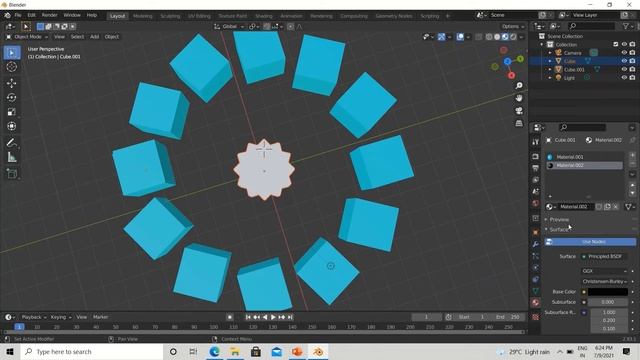The height and width of the screenshot is (360, 640).
Task: Open the outliner filter dropdown
Action: (x=627, y=26)
